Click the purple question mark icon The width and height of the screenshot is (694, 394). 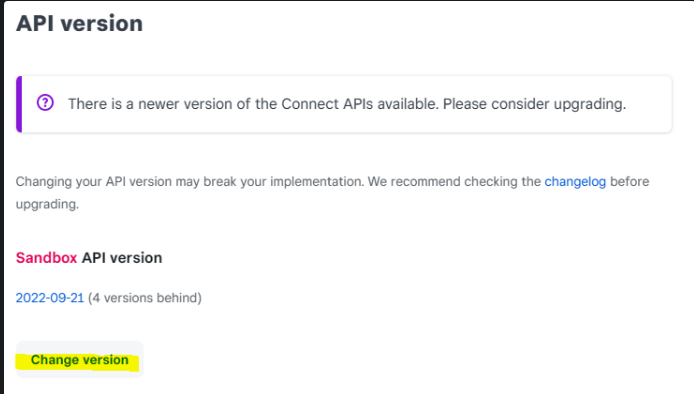pyautogui.click(x=45, y=103)
